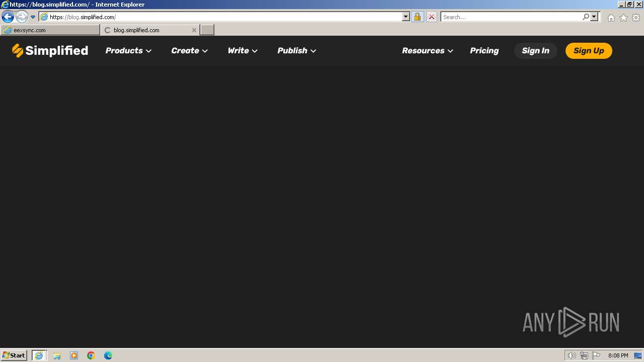Click the network connection tray icon

coord(584,355)
